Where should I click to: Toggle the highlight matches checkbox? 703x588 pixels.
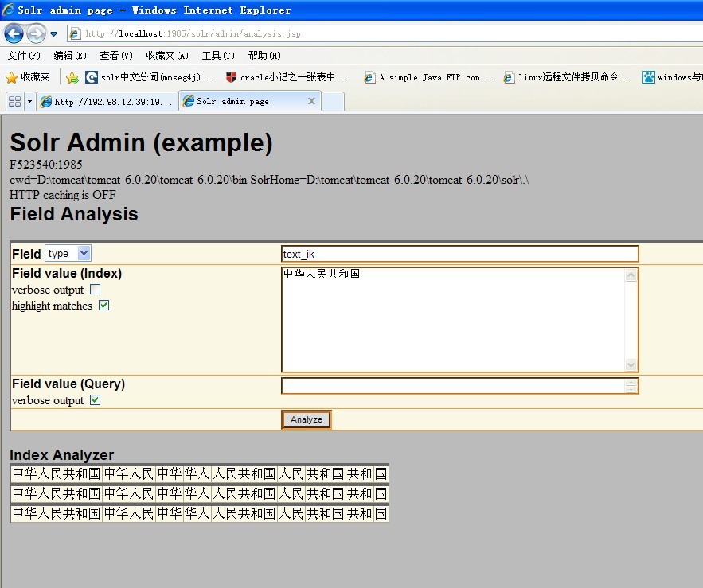[104, 306]
